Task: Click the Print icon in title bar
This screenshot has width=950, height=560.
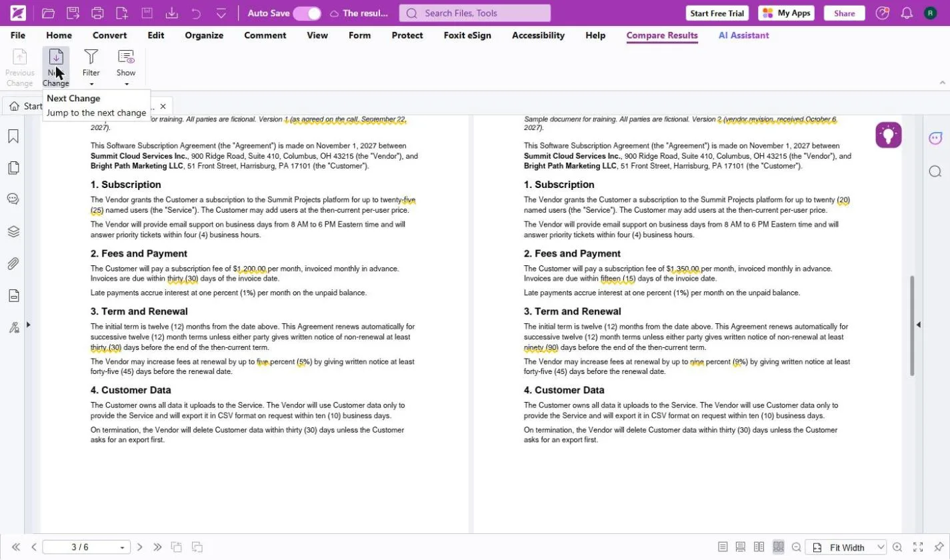Action: point(97,13)
